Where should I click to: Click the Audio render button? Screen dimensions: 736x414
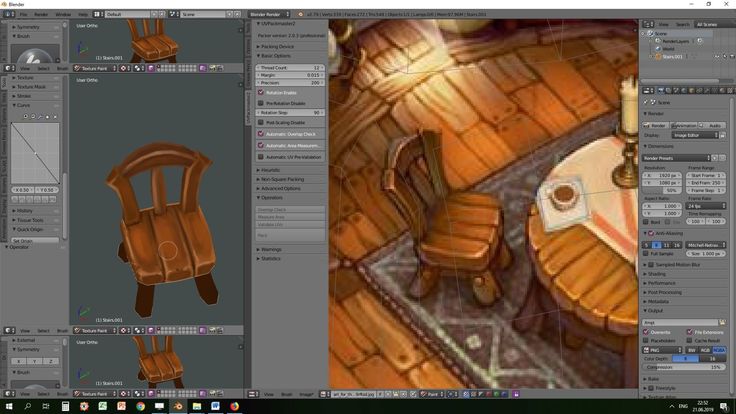712,126
